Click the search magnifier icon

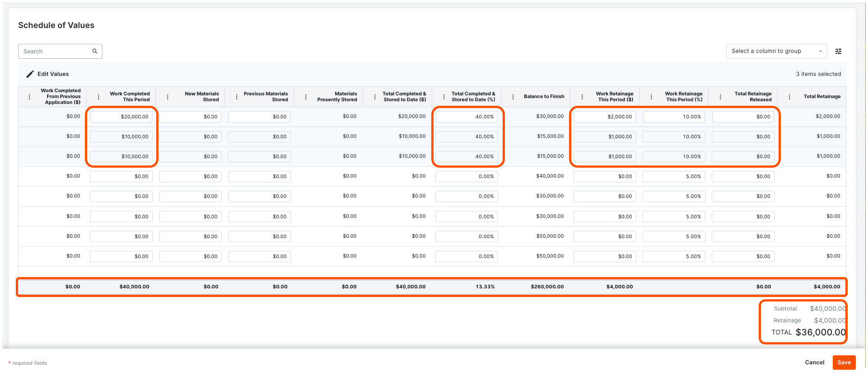(x=95, y=51)
